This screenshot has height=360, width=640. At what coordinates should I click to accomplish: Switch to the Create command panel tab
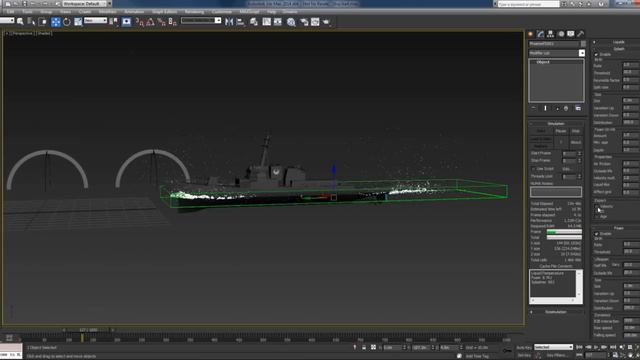tap(531, 34)
